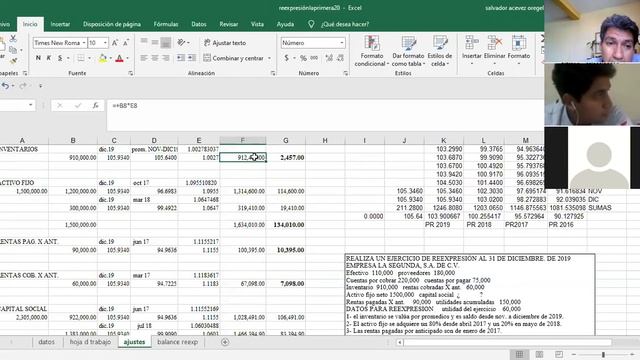Confirm the formula entry with checkmark
Screen dimensions: 640x360
tap(78, 106)
